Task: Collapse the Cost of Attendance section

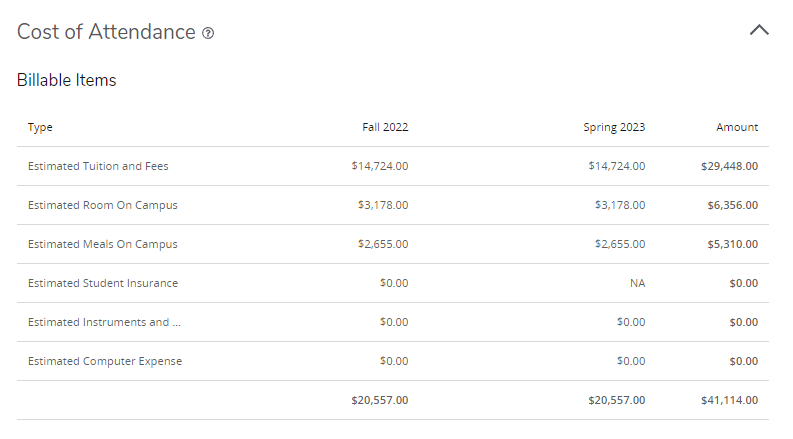Action: point(759,31)
